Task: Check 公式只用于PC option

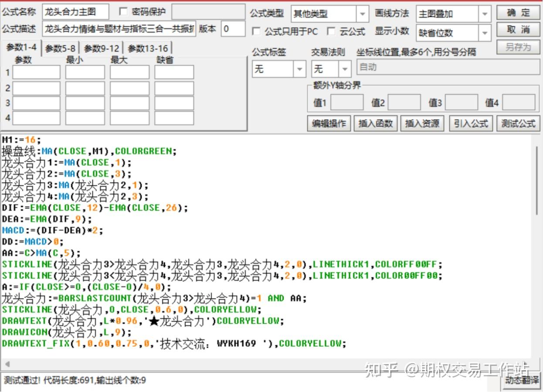Action: (x=256, y=32)
